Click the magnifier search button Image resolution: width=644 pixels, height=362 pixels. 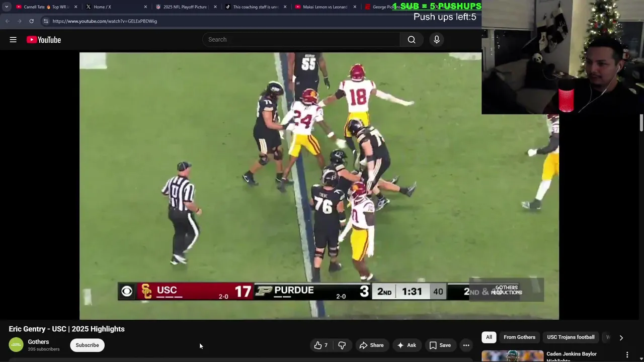[412, 40]
